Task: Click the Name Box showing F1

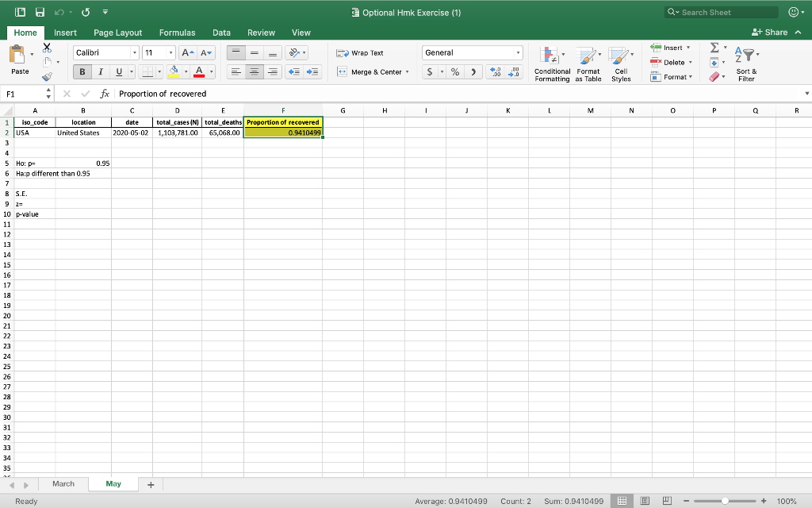Action: click(20, 93)
